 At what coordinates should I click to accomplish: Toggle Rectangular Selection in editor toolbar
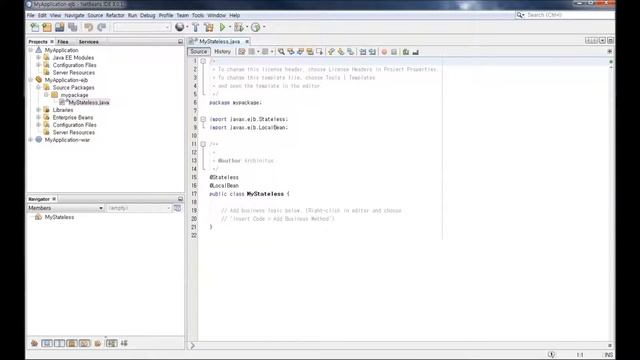(320, 52)
